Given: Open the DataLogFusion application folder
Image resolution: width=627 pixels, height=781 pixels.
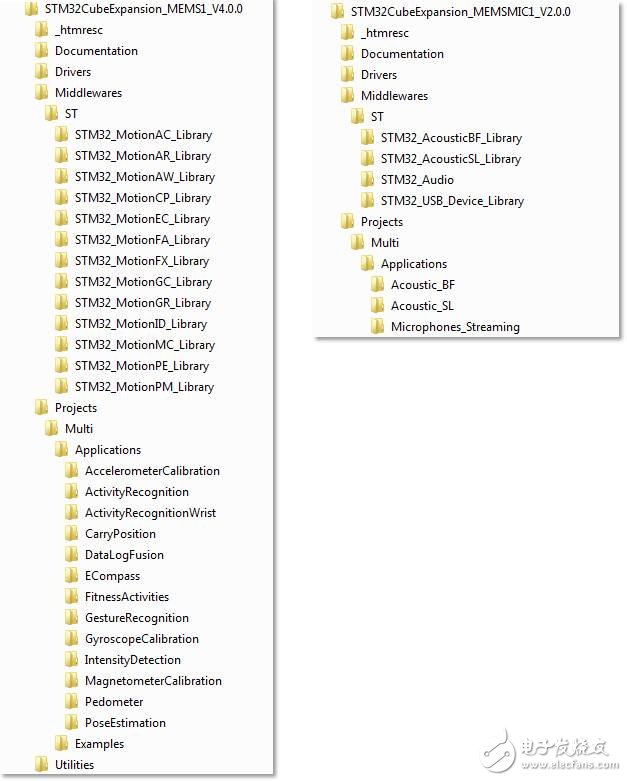Looking at the screenshot, I should pos(124,555).
